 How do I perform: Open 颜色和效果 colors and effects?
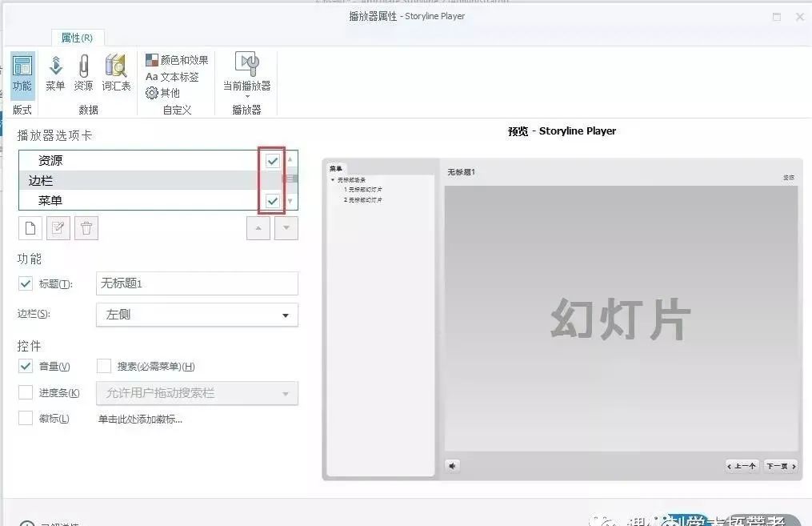tap(177, 60)
